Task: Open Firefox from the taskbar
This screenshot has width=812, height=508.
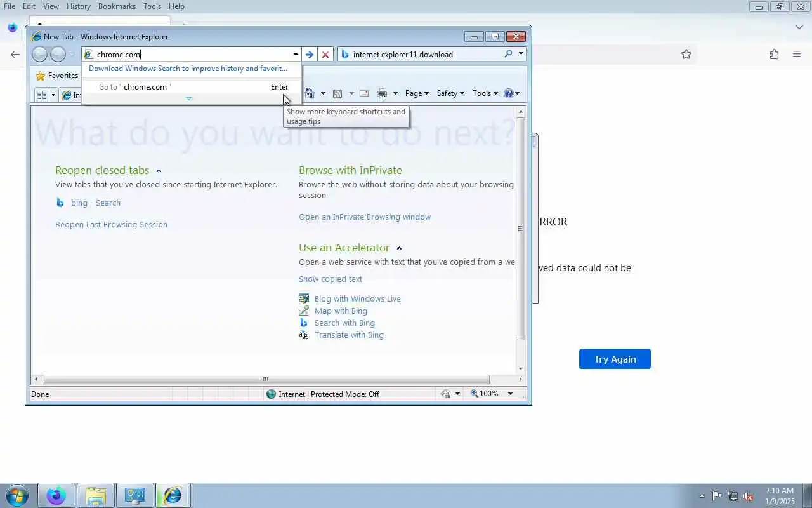Action: (56, 495)
